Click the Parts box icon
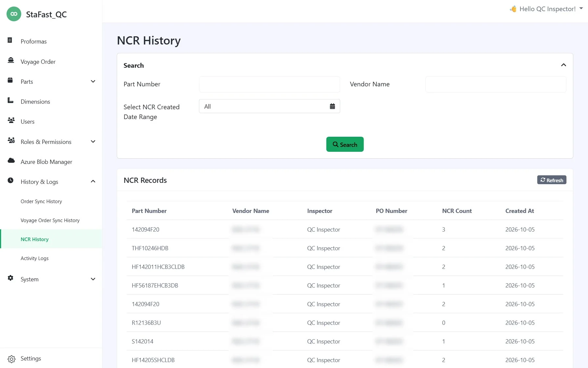The width and height of the screenshot is (588, 368). click(x=10, y=80)
